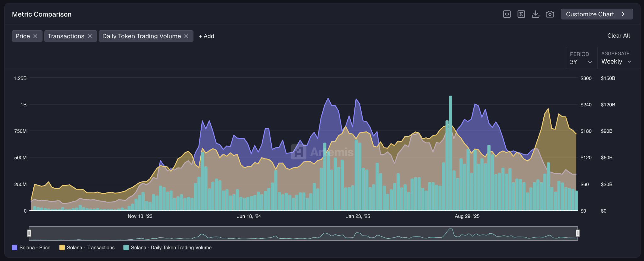Click the teal Trading Volume color swatch

tap(126, 247)
